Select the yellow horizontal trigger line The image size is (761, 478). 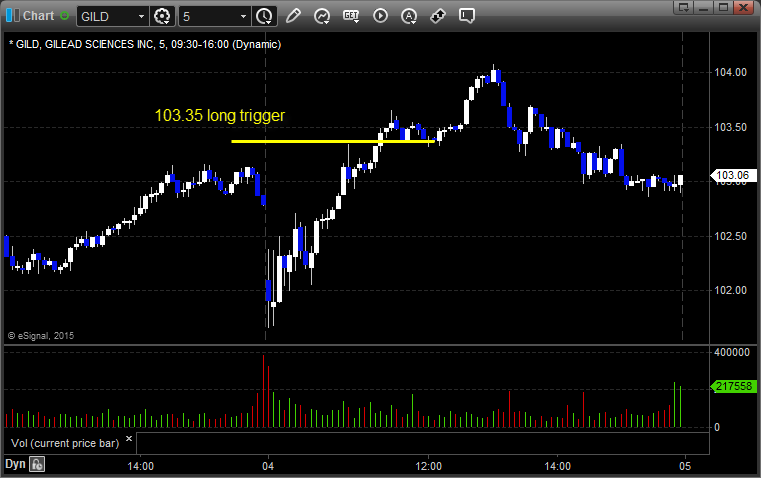pyautogui.click(x=333, y=142)
